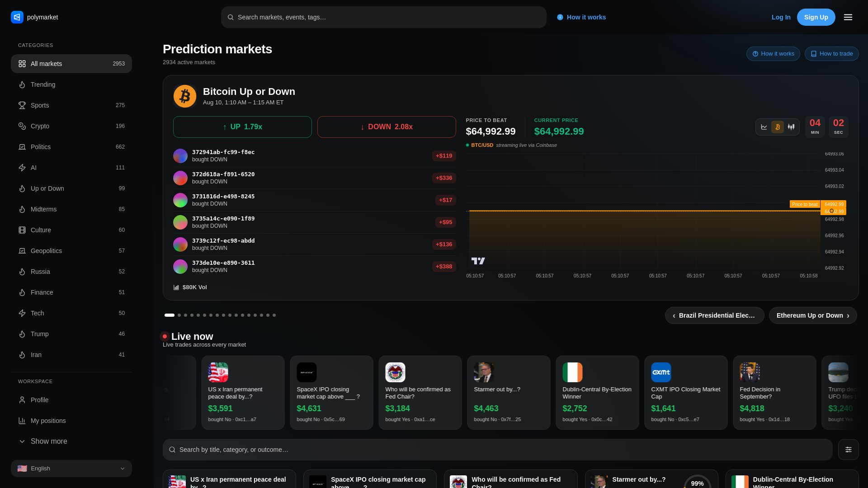Click the Polymarket logo icon
Viewport: 868px width, 488px height.
[x=17, y=17]
